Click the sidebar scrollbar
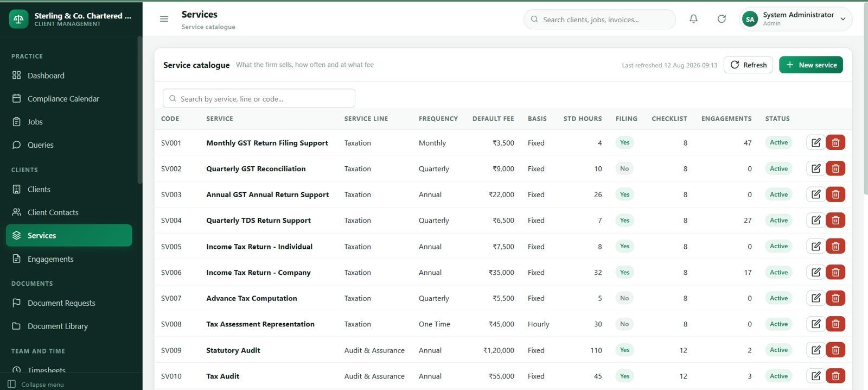Viewport: 868px width, 390px height. coord(140,111)
